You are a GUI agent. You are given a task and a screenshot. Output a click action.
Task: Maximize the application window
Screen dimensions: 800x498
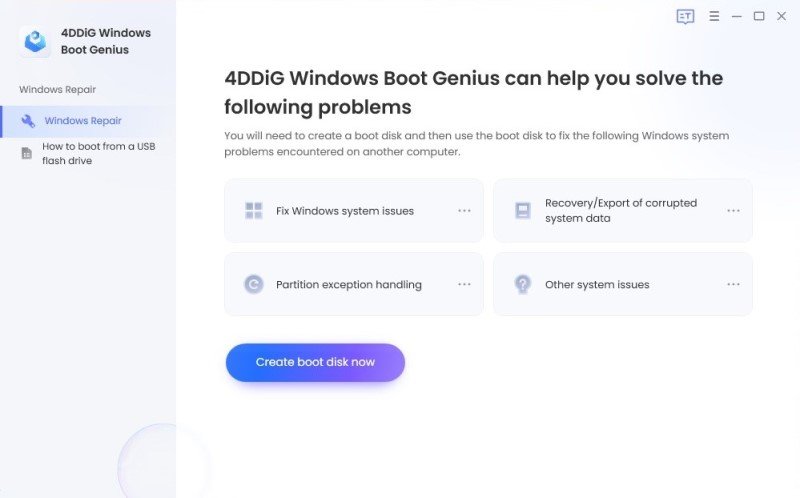pos(759,16)
